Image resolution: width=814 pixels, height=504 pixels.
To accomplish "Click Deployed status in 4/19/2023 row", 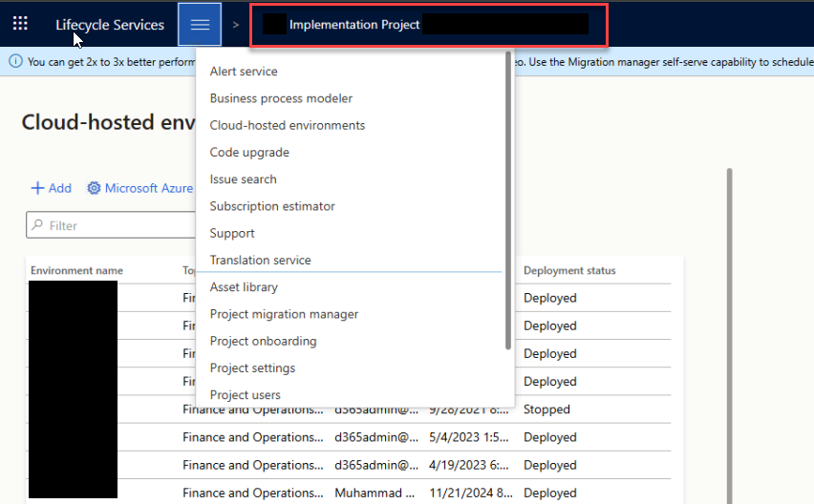I will pos(549,465).
